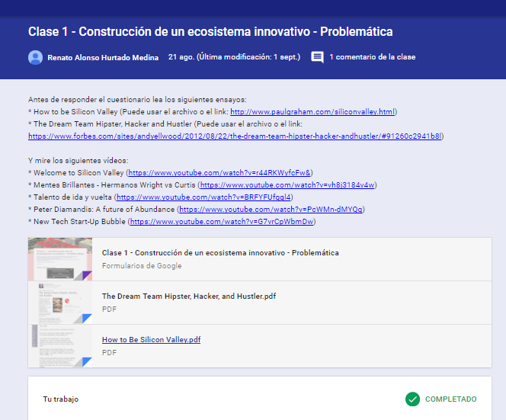Open the Talento de ida y vuelta video link
The image size is (506, 420).
tap(203, 197)
